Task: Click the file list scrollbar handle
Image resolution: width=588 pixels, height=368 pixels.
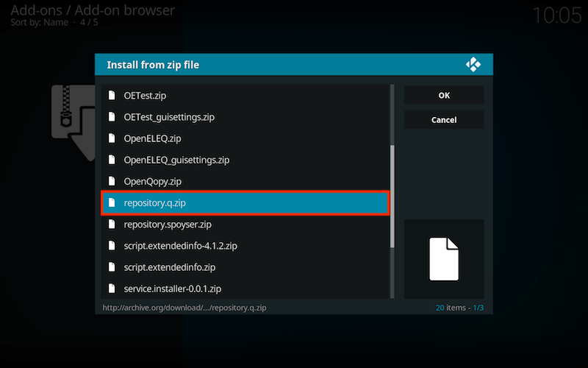Action: coord(392,197)
